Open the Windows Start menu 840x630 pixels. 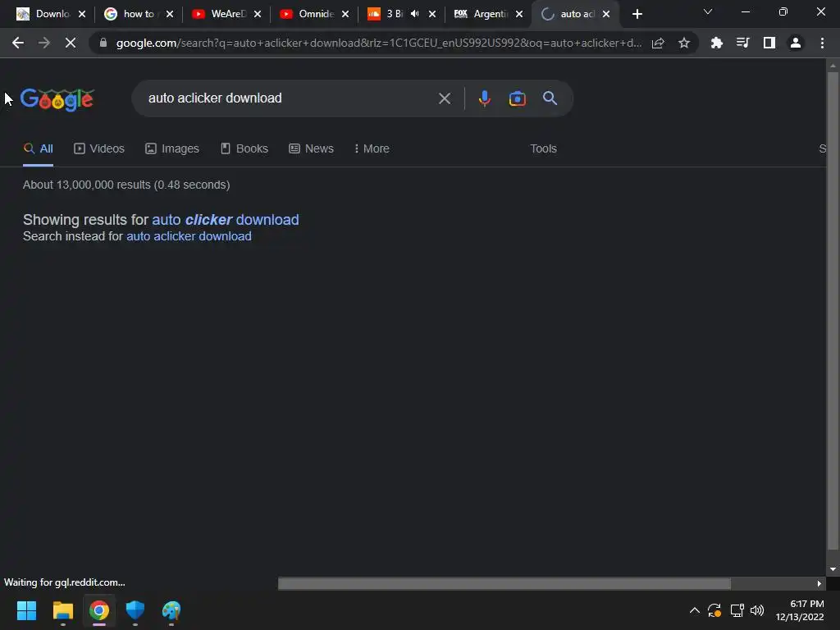26,610
